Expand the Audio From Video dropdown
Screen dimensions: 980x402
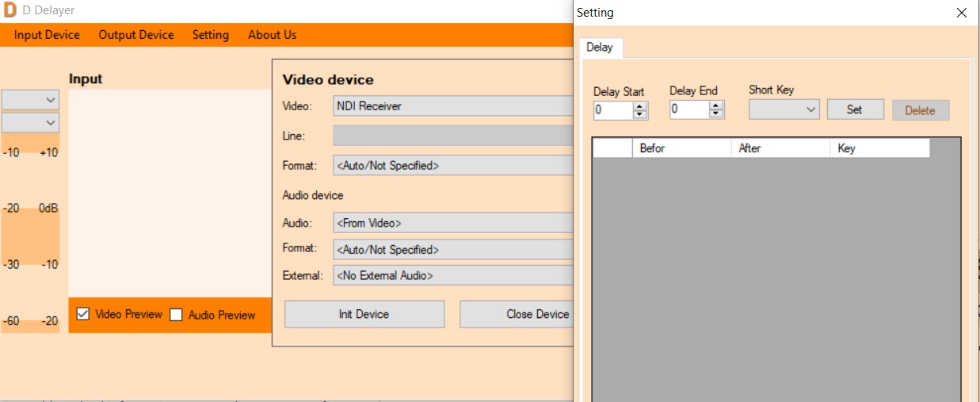click(x=453, y=224)
